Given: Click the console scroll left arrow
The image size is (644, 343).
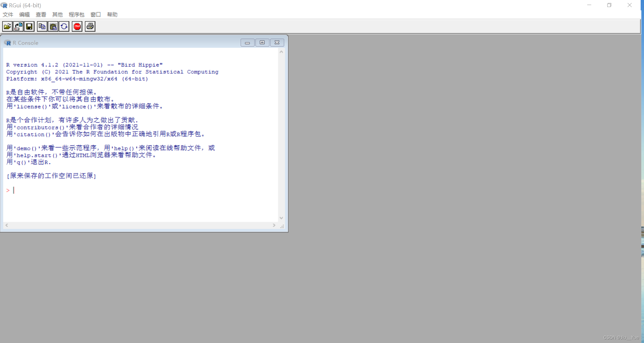Looking at the screenshot, I should click(x=7, y=225).
